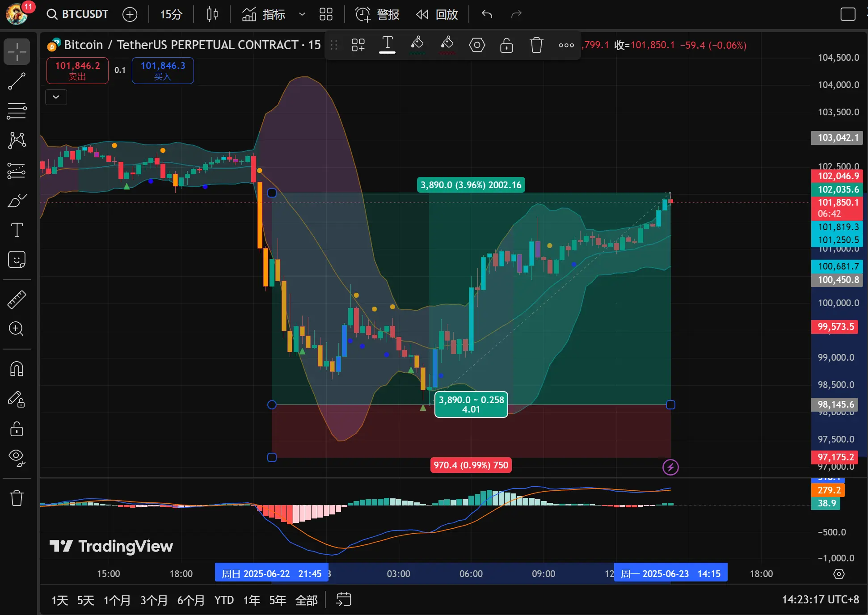868x615 pixels.
Task: Open timezone menu at 14:23:17 UTC+8
Action: click(x=820, y=599)
